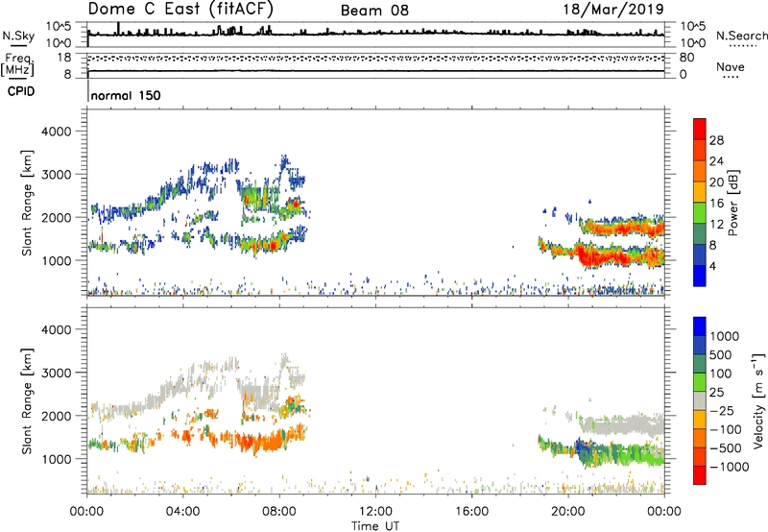Pick the gray -25 to 25 Velocity segment

click(700, 401)
